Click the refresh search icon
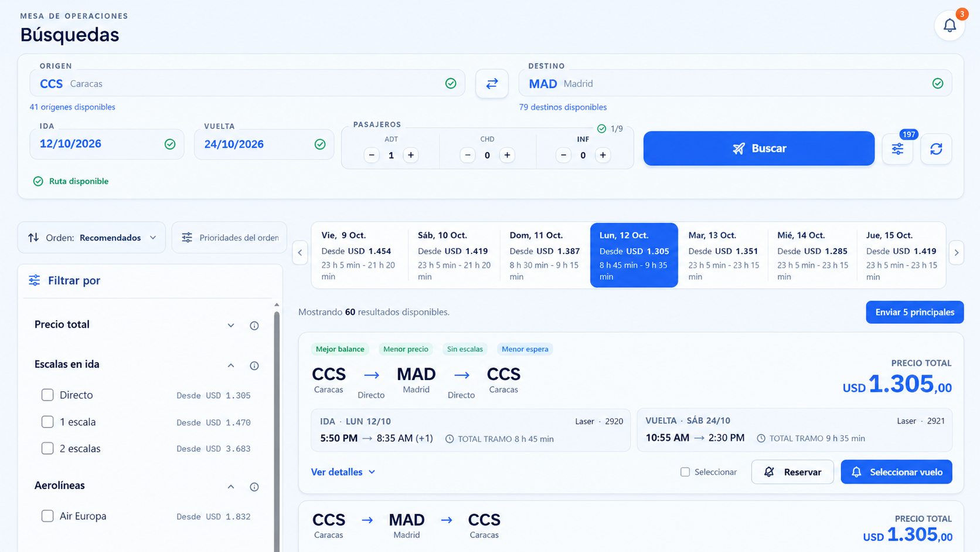Screen dimensions: 980x552 coord(936,149)
